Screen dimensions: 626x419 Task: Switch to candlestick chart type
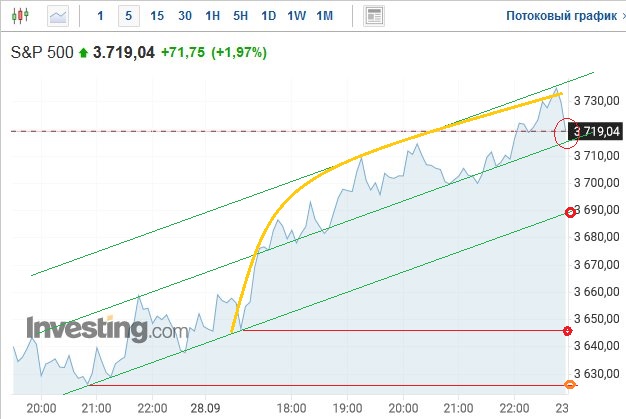(23, 16)
